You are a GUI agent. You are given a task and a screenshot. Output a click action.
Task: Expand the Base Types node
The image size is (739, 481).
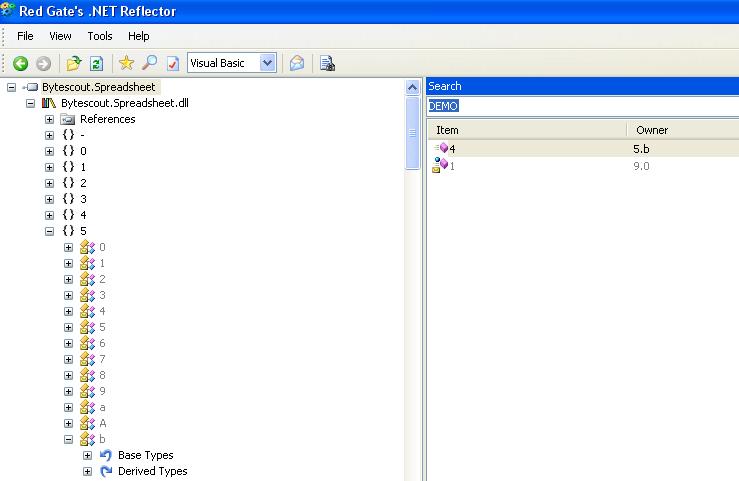tap(87, 456)
